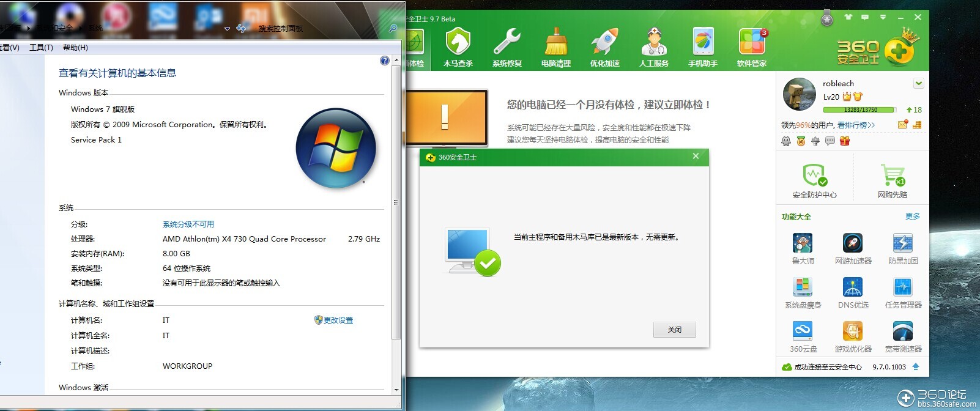Click the Windows 7 旗舰版 edition text
Viewport: 980px width, 411px height.
(103, 109)
